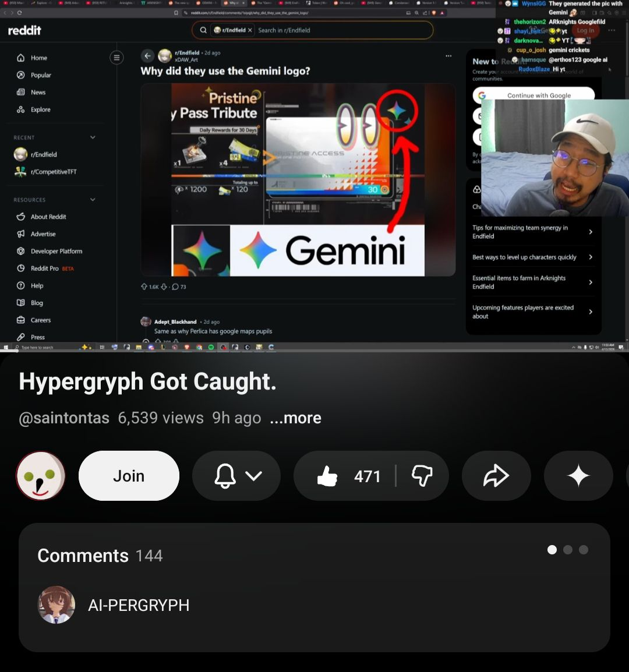Screen dimensions: 629x672
Task: Open the @saintontas channel link
Action: pos(64,418)
